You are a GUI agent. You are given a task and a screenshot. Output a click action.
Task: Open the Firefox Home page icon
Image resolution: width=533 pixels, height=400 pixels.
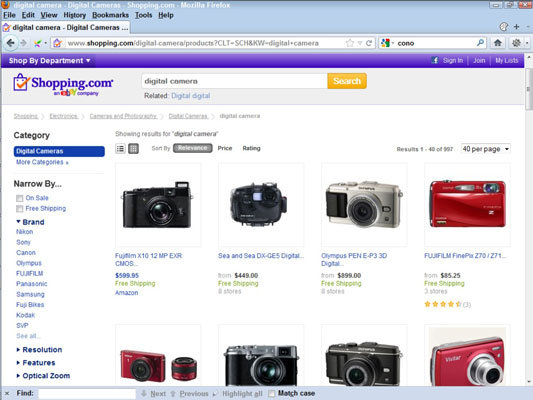tap(498, 43)
